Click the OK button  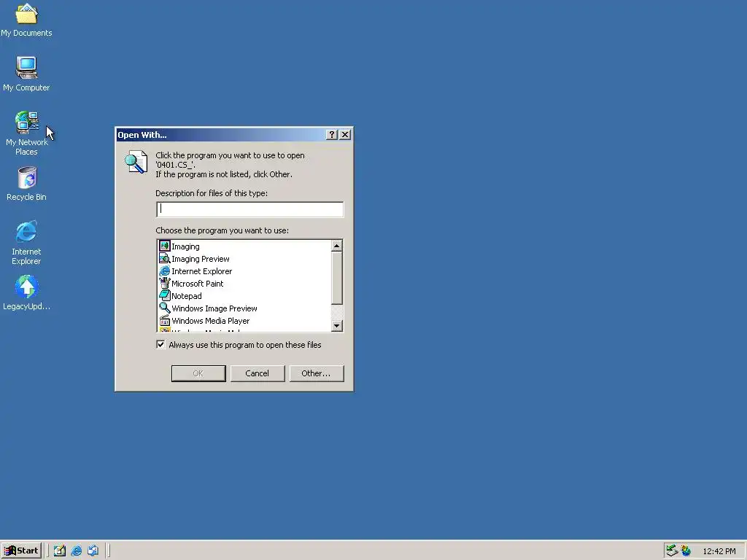(198, 373)
